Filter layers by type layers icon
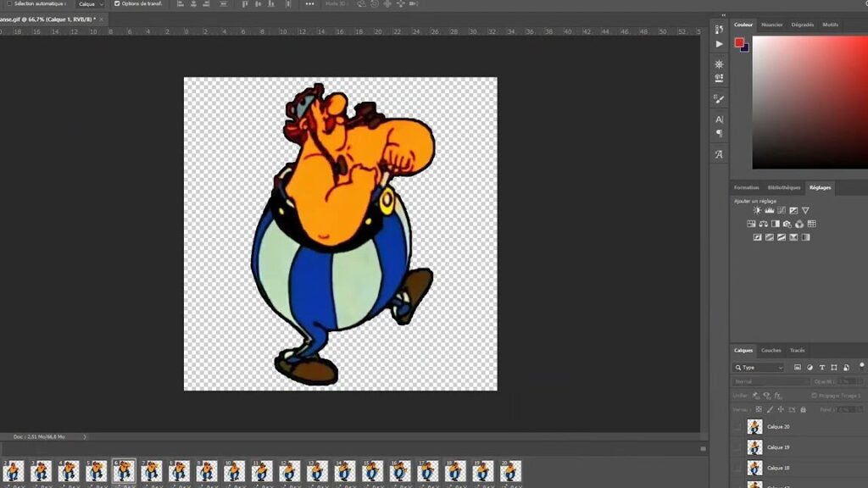The image size is (868, 488). tap(822, 368)
